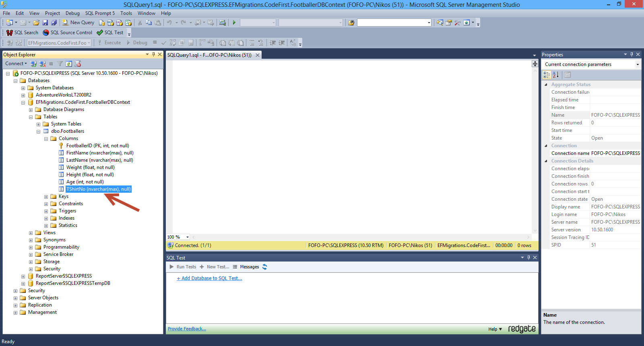Collapse the Aggregate Status properties category
This screenshot has width=644, height=346.
point(546,84)
